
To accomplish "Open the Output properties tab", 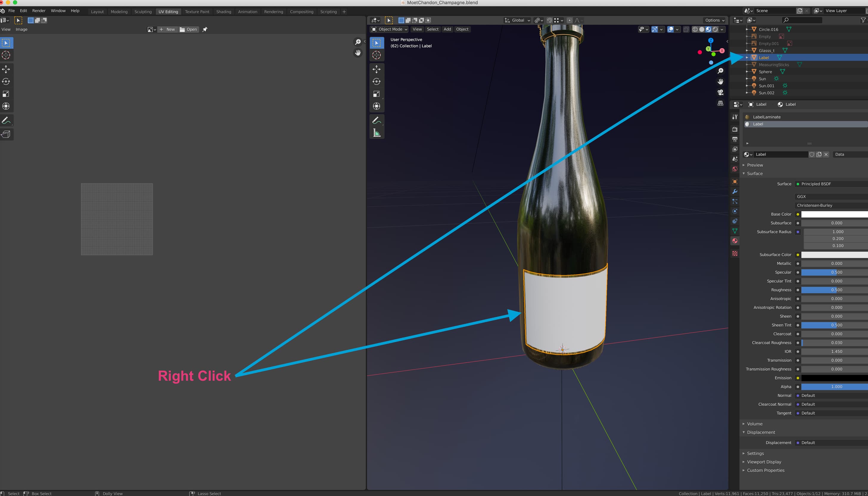I will pos(735,139).
